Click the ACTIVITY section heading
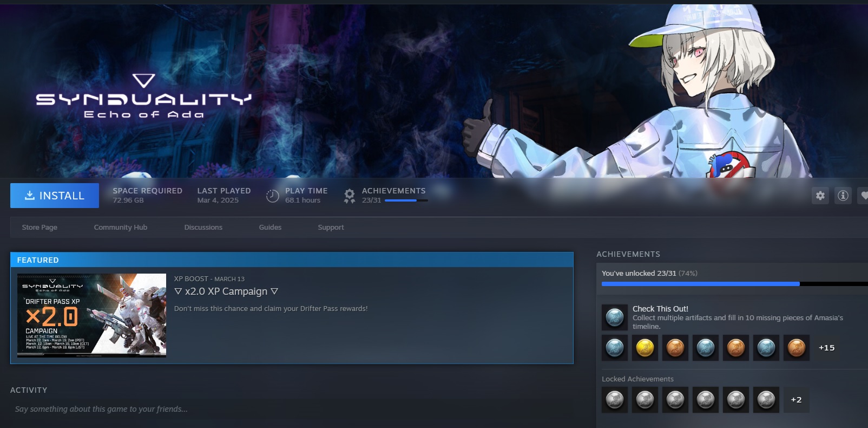 click(x=29, y=390)
